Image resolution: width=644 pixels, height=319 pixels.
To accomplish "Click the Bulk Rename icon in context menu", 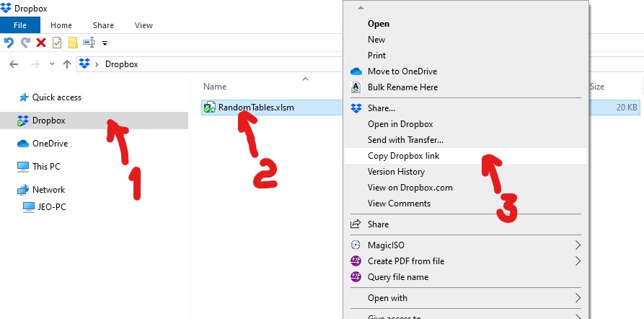I will 356,87.
